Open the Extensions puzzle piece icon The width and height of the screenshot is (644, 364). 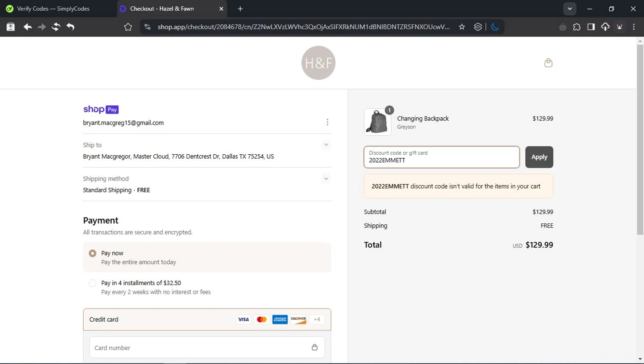(x=577, y=27)
